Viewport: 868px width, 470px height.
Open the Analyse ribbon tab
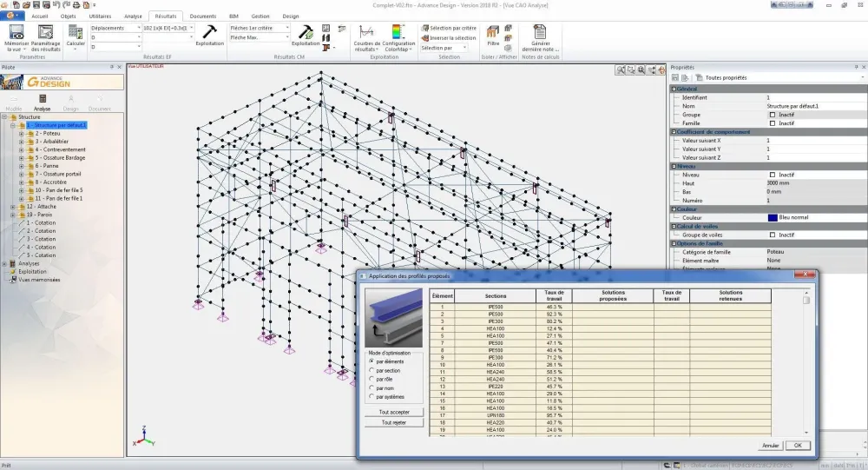[x=133, y=17]
